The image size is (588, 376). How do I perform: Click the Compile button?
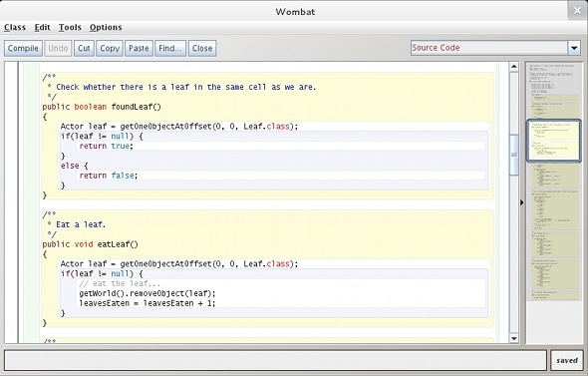(23, 49)
